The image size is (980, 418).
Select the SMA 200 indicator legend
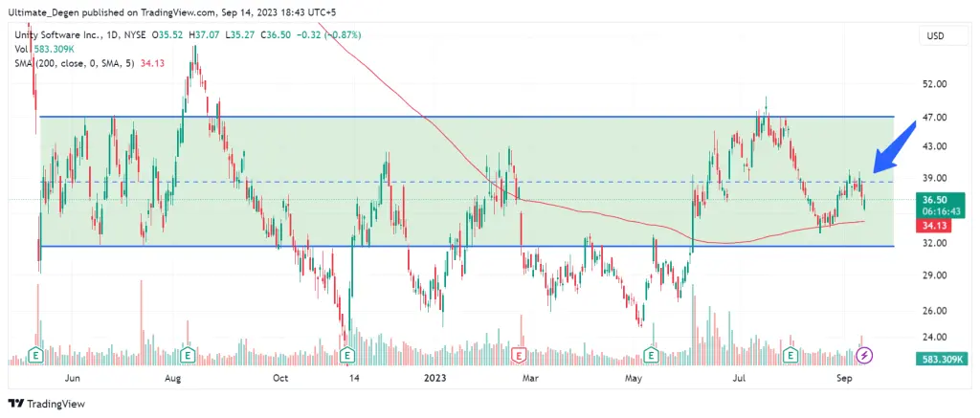89,63
